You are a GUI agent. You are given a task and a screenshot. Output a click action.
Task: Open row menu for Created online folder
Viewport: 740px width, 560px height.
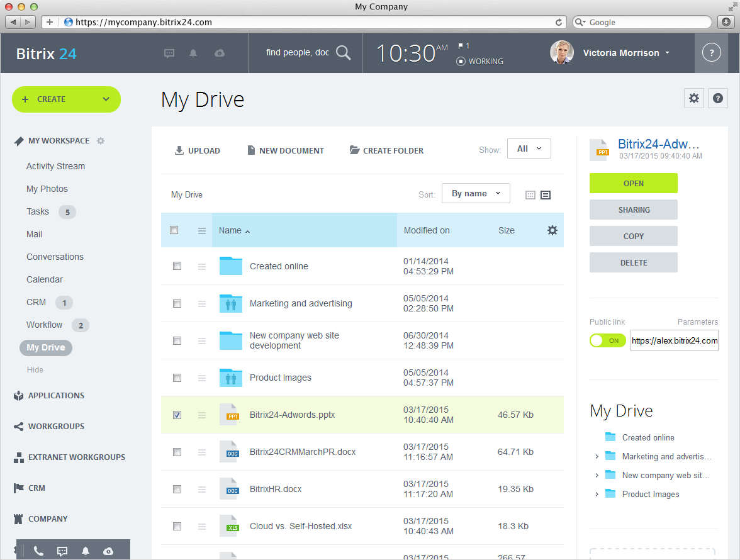point(202,267)
